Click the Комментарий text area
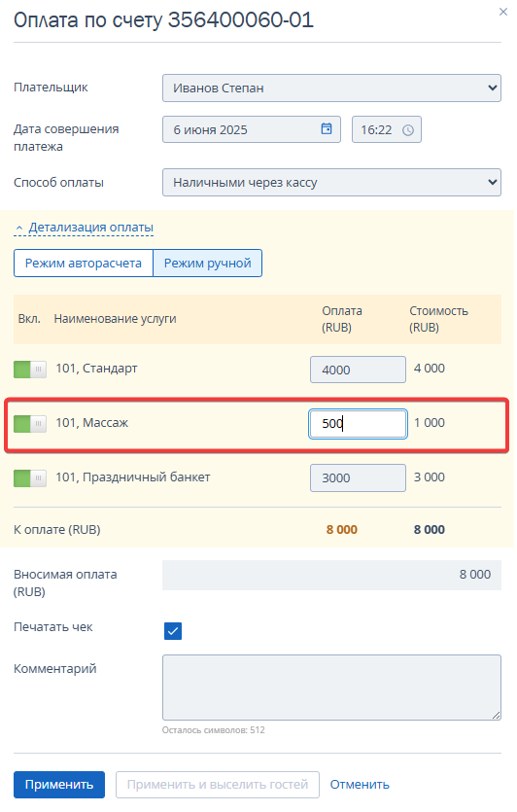 (331, 688)
